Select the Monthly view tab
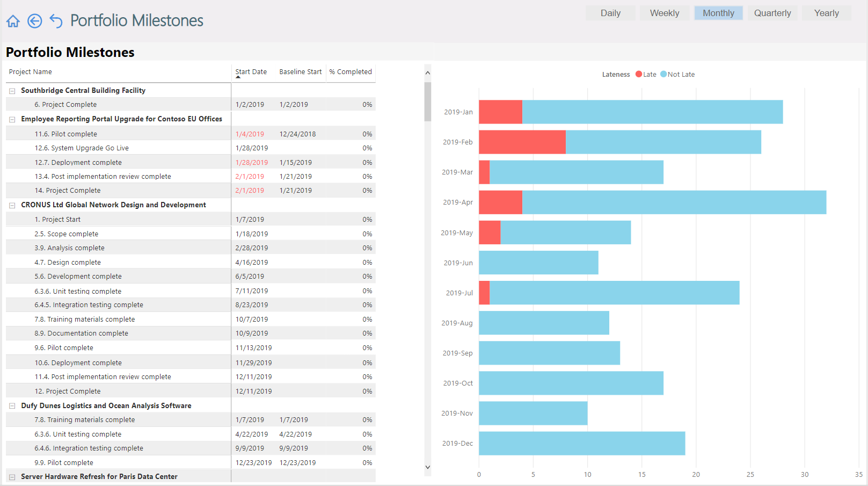Viewport: 868px width, 486px height. [x=718, y=13]
